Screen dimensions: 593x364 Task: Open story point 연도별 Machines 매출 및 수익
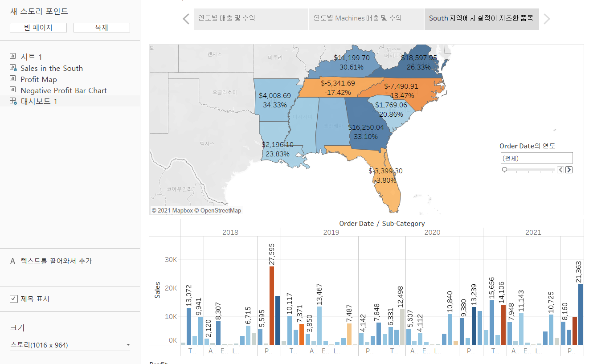[366, 19]
